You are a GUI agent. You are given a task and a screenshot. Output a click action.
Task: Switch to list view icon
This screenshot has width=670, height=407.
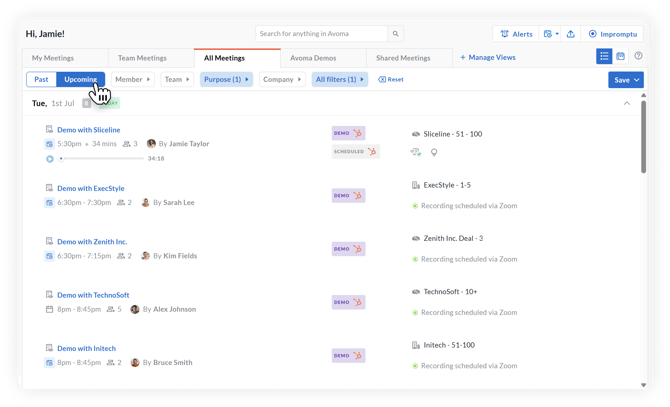(x=604, y=56)
